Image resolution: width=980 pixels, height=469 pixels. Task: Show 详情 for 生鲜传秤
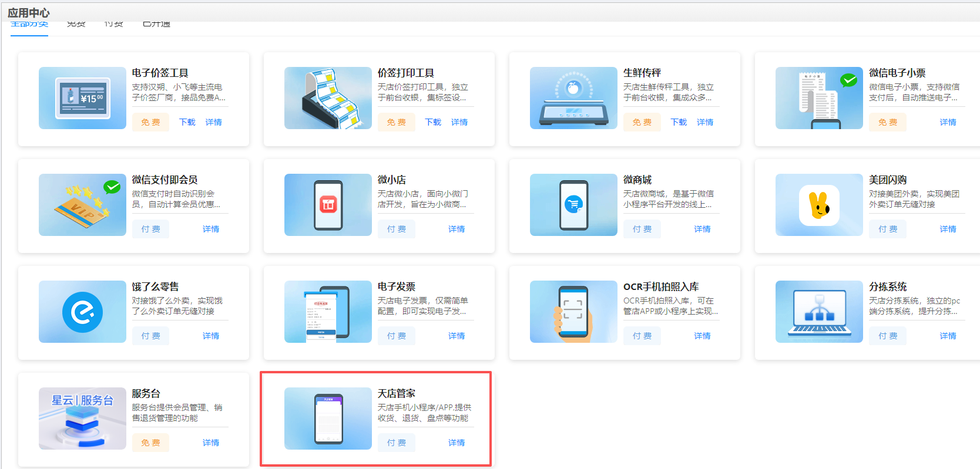click(705, 122)
